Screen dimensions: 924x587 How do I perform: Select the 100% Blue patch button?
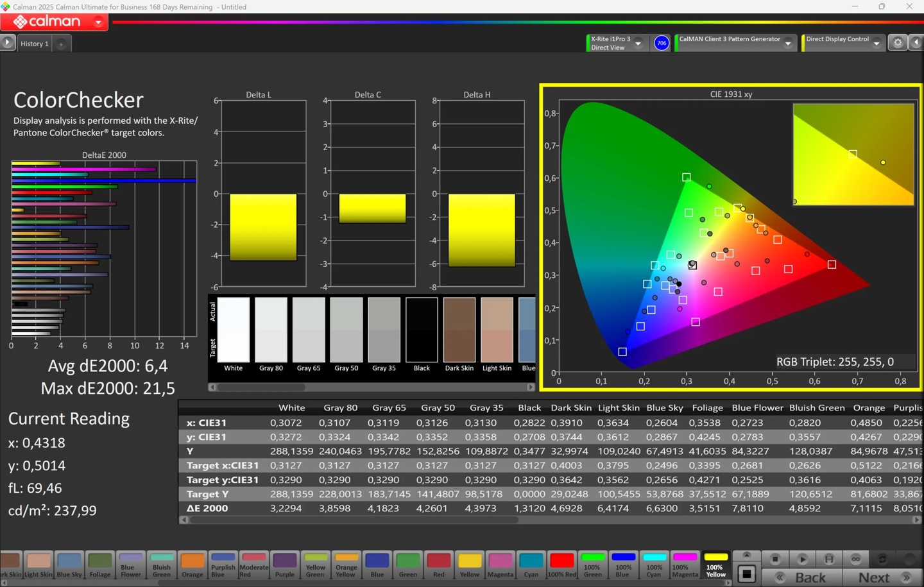[x=624, y=565]
